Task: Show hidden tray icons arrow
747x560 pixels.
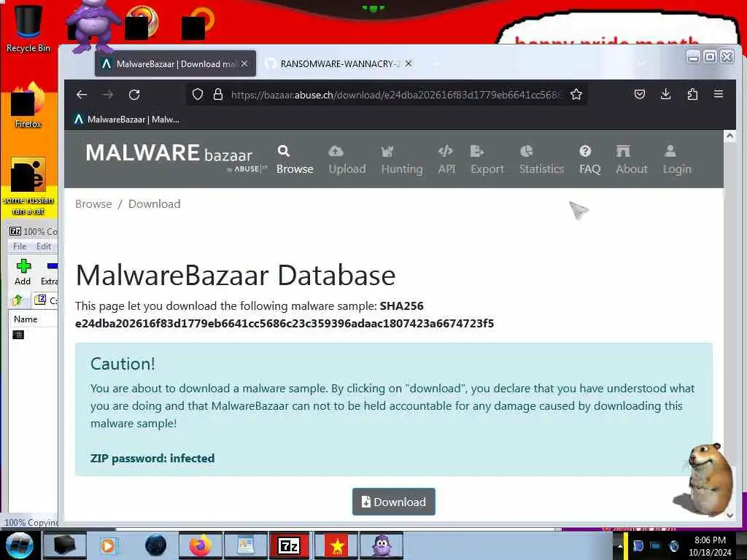Action: (620, 545)
